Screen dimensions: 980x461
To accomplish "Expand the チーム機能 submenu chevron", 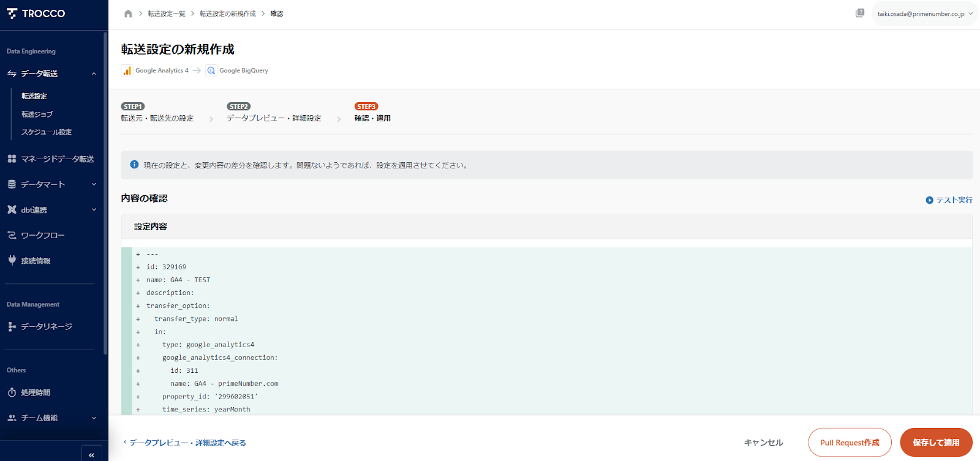I will click(94, 418).
